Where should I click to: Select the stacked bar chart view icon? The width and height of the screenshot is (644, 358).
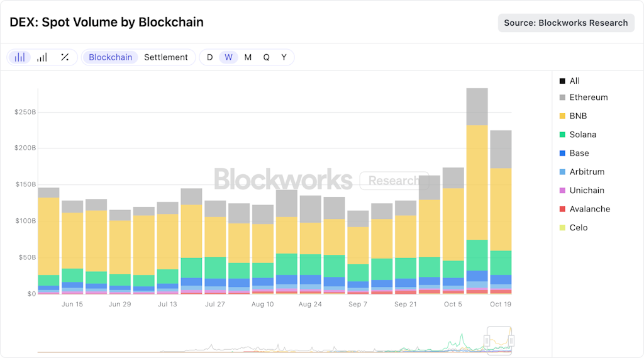pos(20,57)
